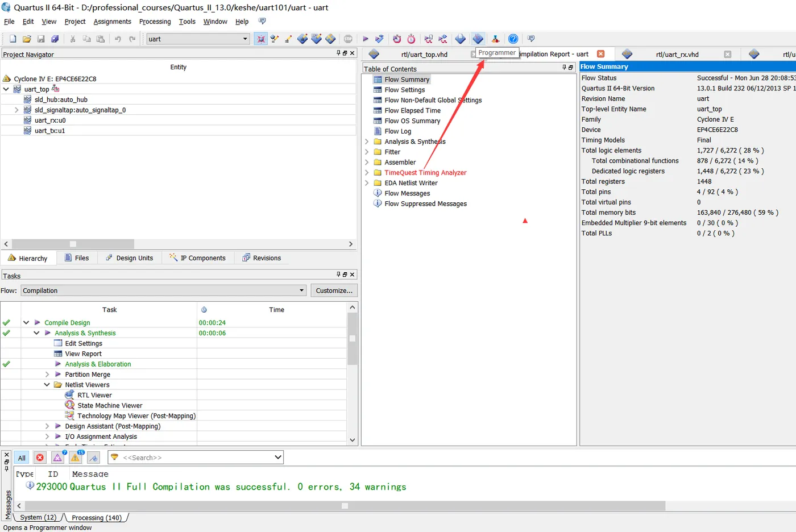The height and width of the screenshot is (532, 796).
Task: Toggle warning message filter with badge 15
Action: (x=76, y=458)
